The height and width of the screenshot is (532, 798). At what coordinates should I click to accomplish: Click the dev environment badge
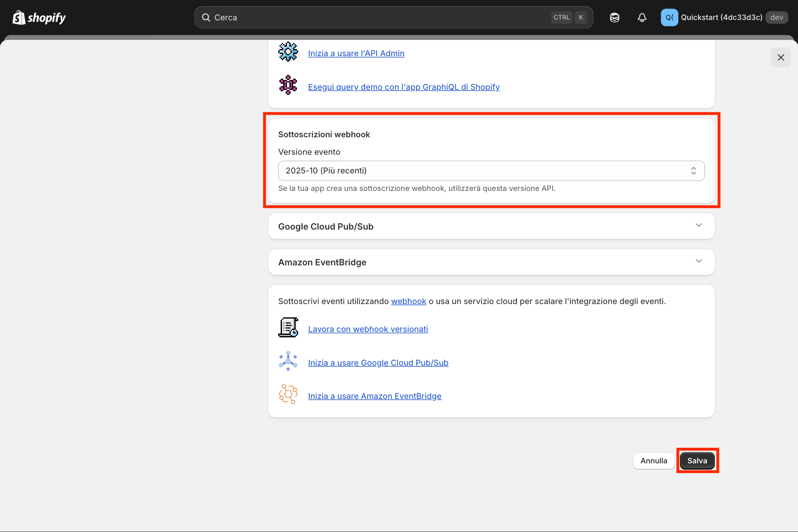[x=777, y=17]
